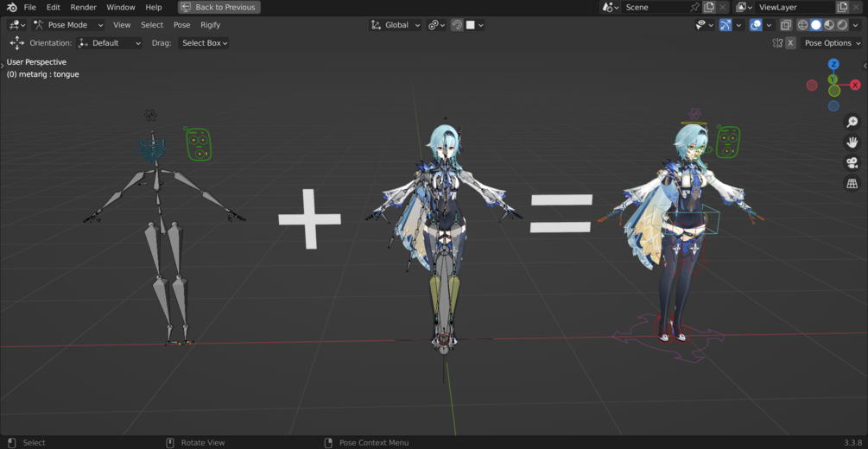Toggle the Show Overlays button
Screen dimensions: 868x449
coord(756,25)
